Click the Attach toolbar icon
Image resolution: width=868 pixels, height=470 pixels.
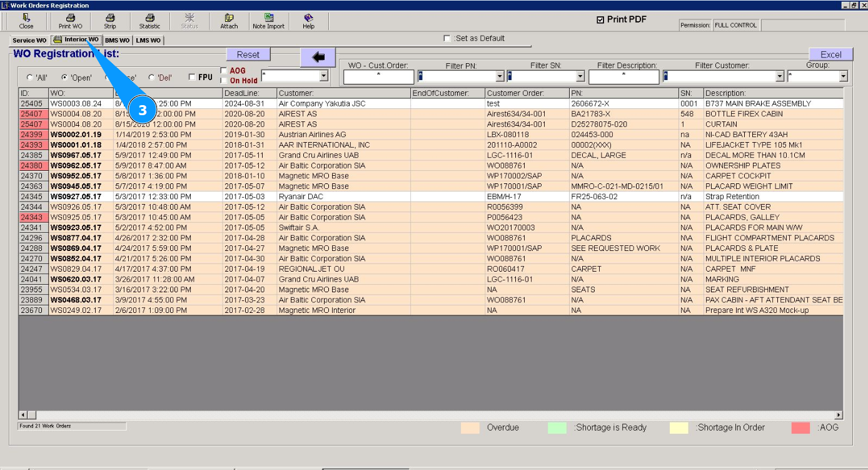pos(229,18)
